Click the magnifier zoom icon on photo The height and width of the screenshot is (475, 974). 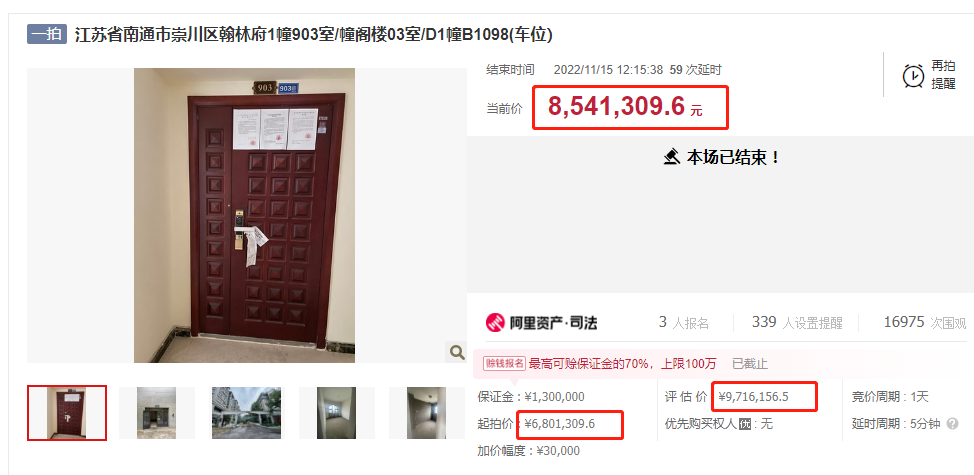tap(457, 352)
